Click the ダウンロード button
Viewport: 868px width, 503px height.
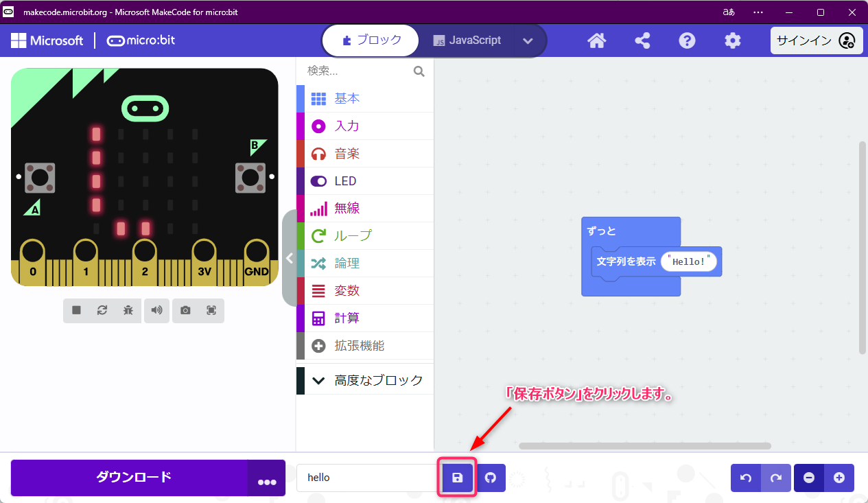point(133,478)
